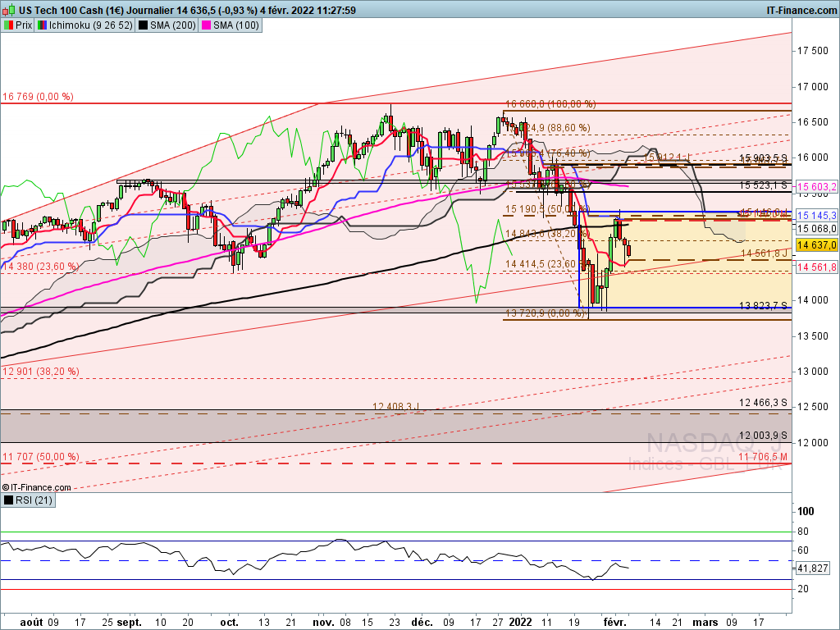Click the RSI (21) black square icon
Viewport: 840px width, 630px height.
point(8,500)
